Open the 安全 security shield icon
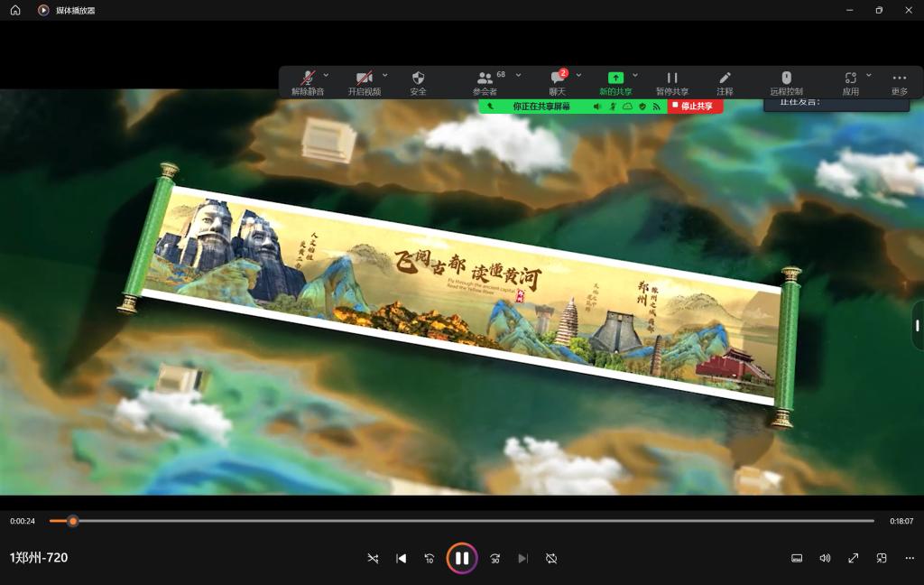The image size is (924, 585). pos(418,80)
